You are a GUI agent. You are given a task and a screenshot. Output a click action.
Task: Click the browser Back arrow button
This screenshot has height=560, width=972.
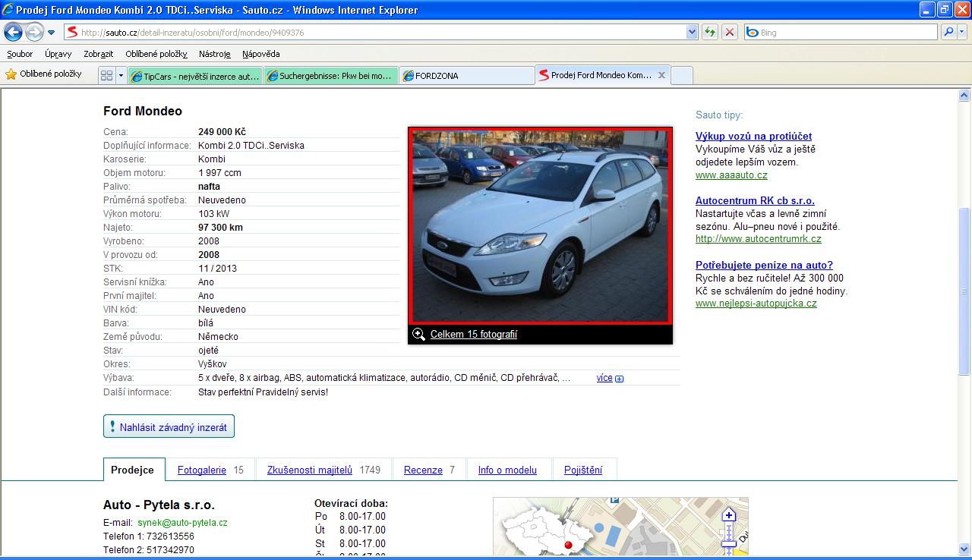click(14, 32)
